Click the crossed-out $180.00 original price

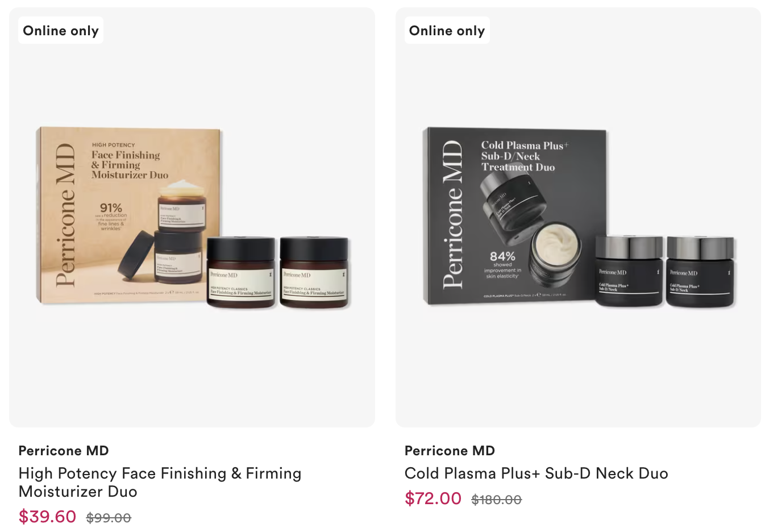click(496, 500)
